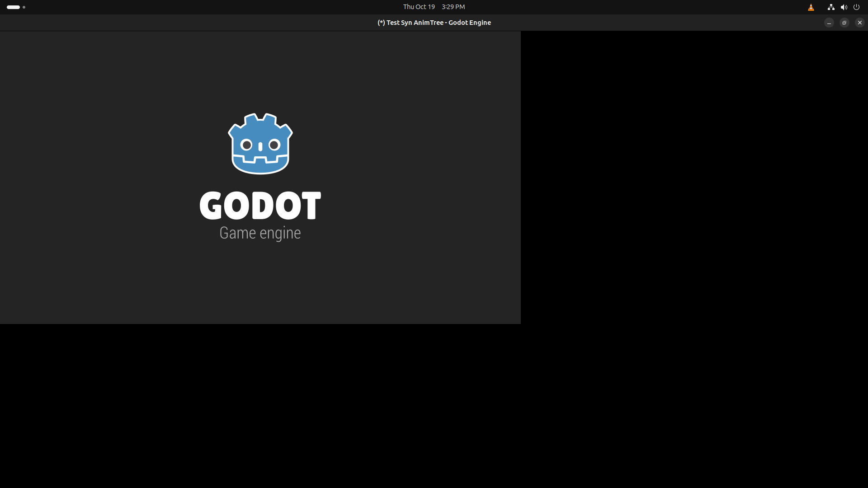Click the restore window button
868x488 pixels.
coord(844,23)
